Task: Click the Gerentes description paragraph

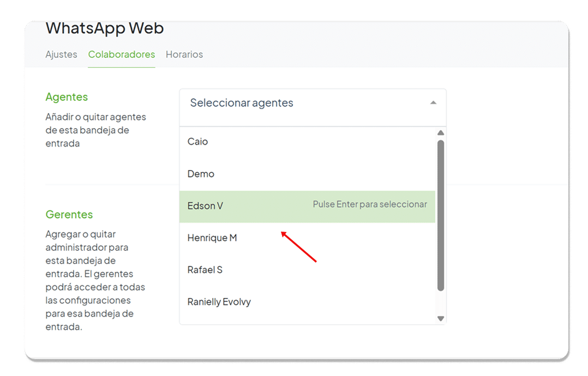Action: tap(95, 281)
